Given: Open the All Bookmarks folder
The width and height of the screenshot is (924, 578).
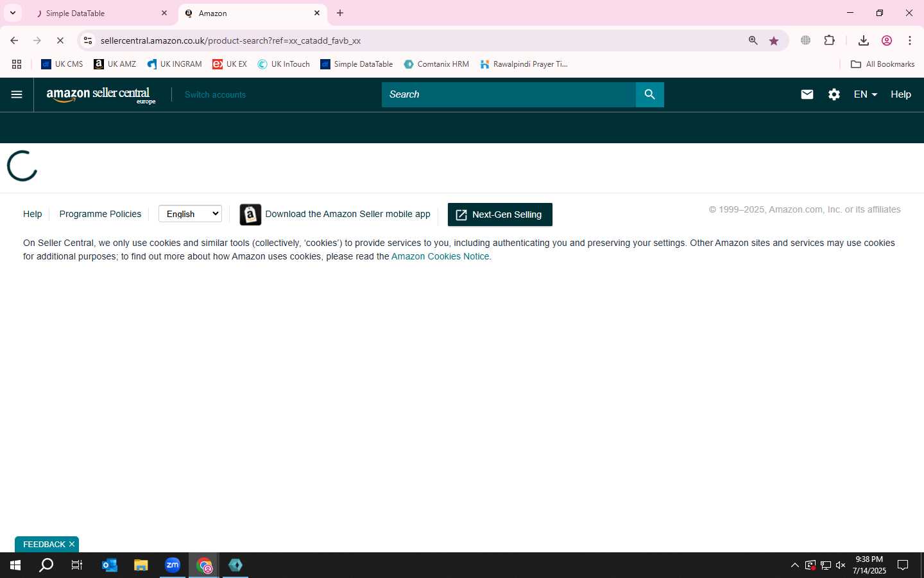Looking at the screenshot, I should (882, 64).
